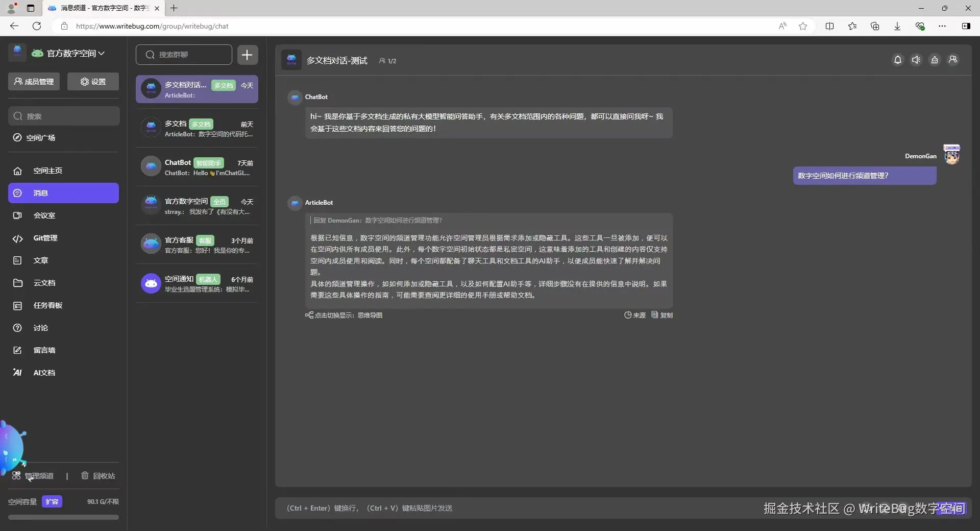Open Git管理 in the sidebar

pyautogui.click(x=46, y=238)
